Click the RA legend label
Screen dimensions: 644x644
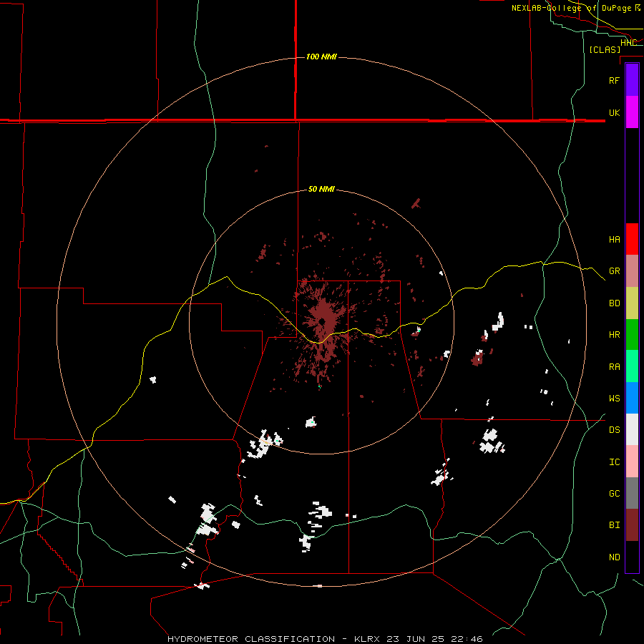click(x=614, y=367)
